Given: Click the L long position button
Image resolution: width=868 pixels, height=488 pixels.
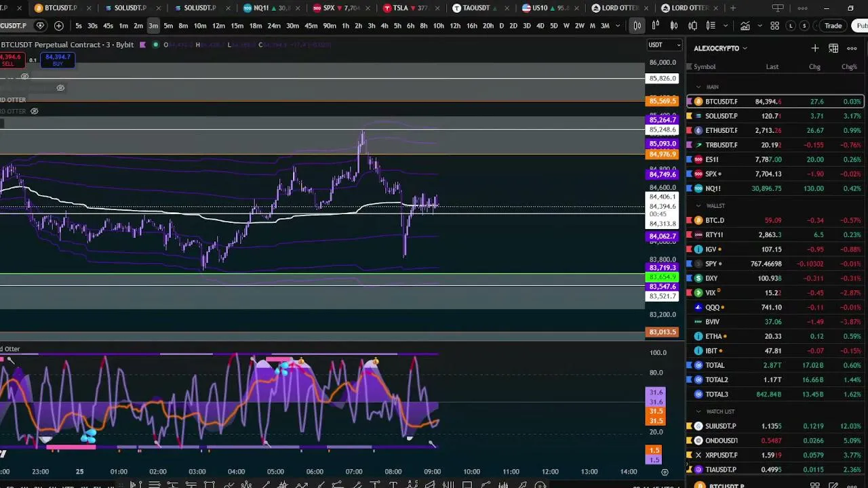Looking at the screenshot, I should coord(791,26).
